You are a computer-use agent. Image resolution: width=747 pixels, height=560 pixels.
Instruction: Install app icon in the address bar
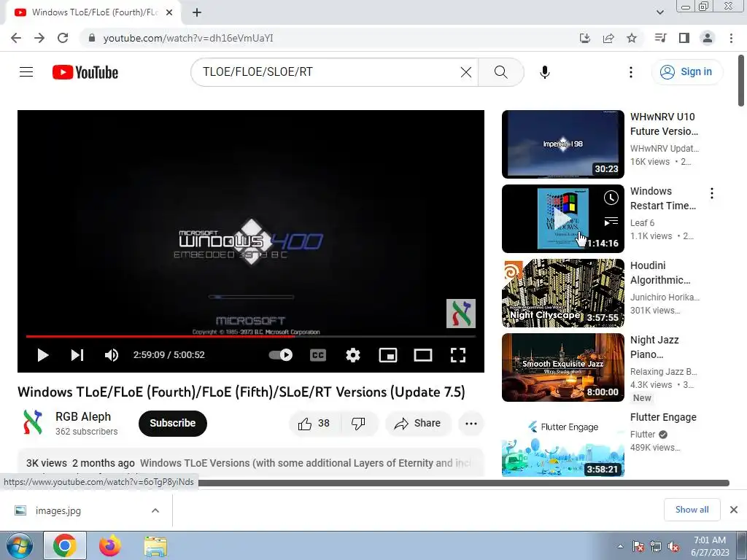pyautogui.click(x=585, y=38)
